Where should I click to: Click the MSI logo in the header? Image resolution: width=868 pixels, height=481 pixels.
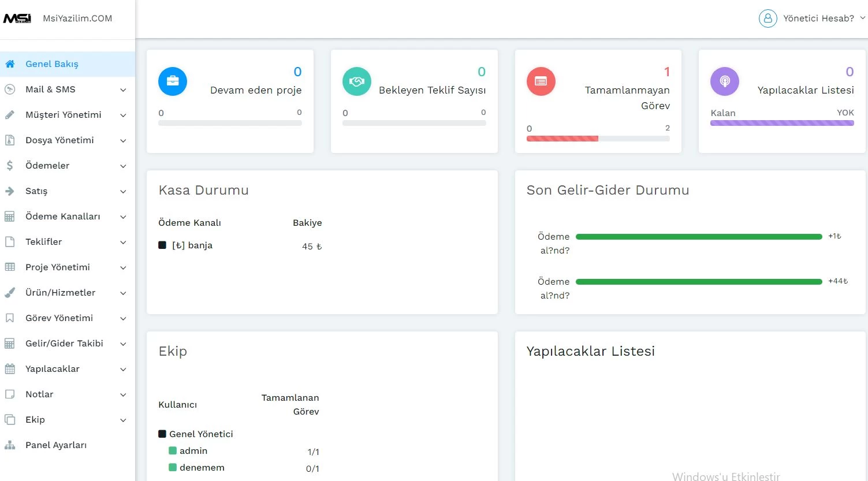point(17,18)
